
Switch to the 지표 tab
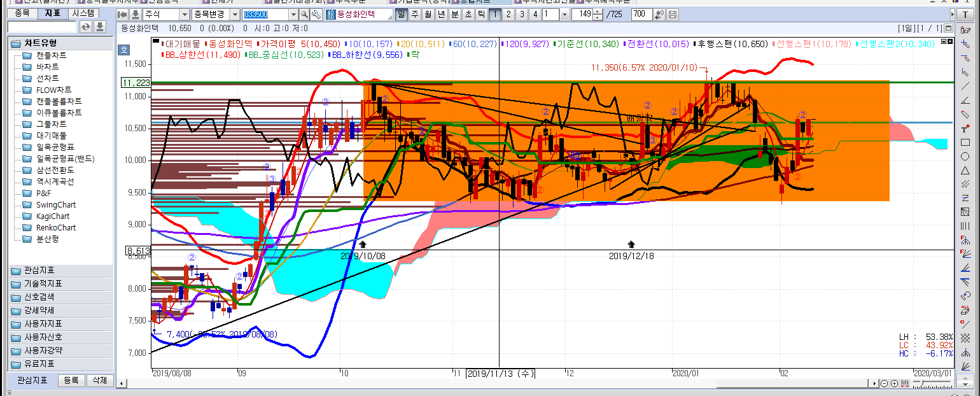click(x=52, y=13)
